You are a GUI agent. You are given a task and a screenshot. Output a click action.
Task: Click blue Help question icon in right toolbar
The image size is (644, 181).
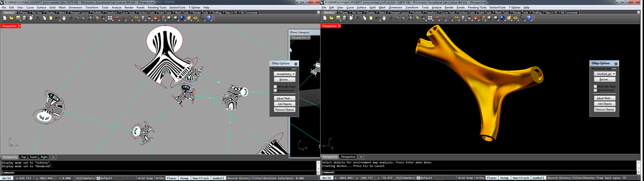pyautogui.click(x=528, y=17)
